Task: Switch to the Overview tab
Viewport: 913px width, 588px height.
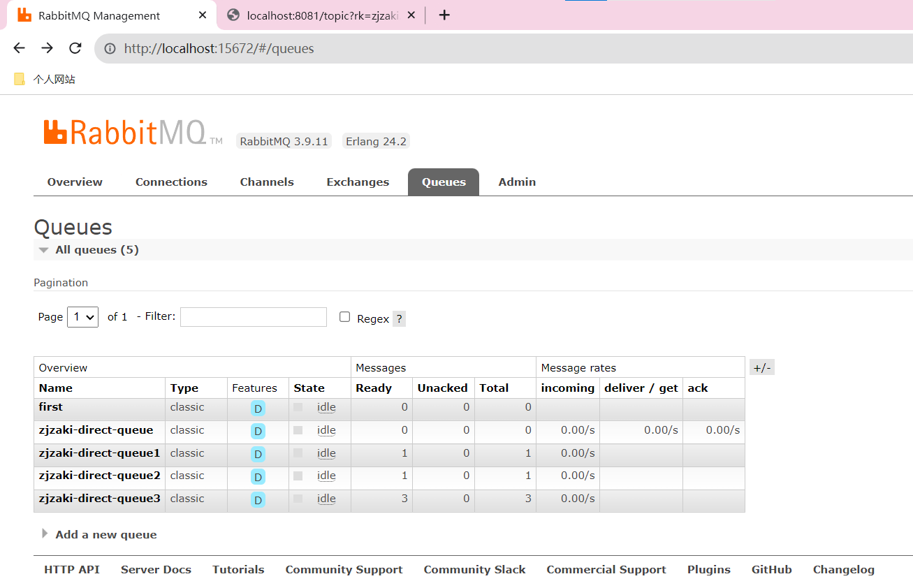Action: click(75, 182)
